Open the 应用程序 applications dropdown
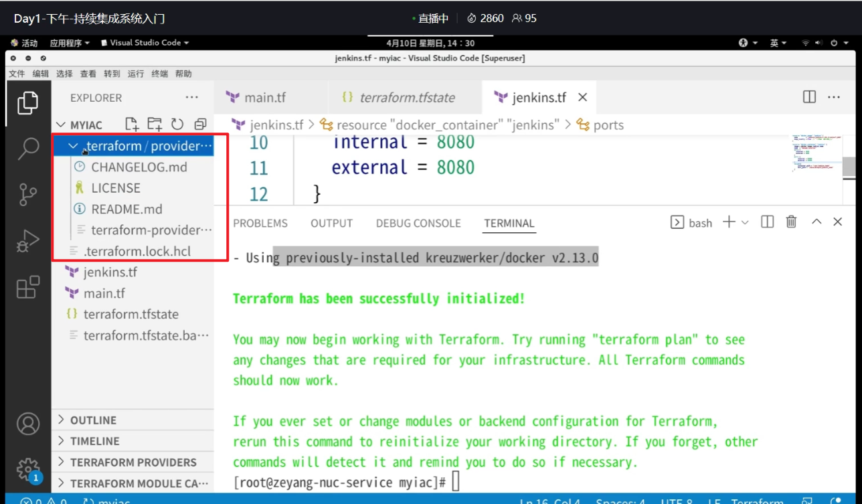The height and width of the screenshot is (504, 862). [70, 43]
